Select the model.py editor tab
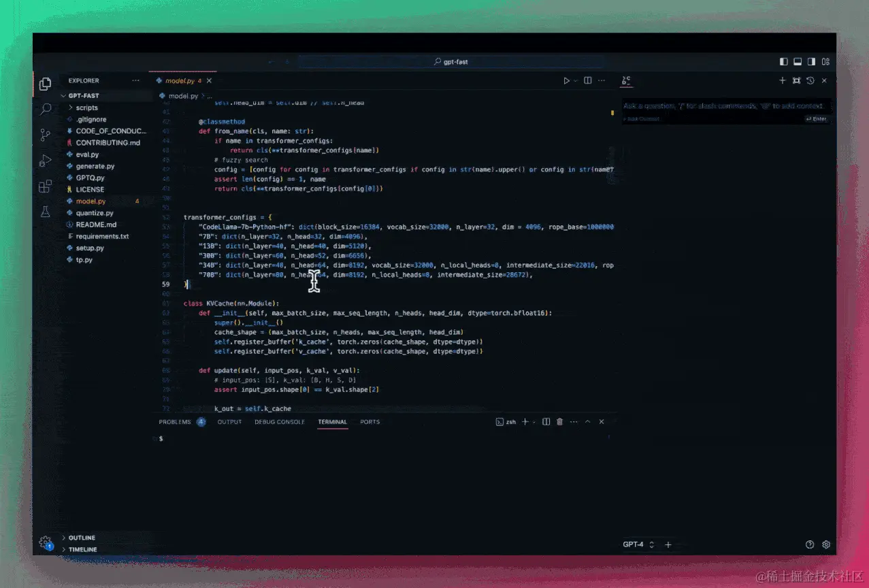Image resolution: width=869 pixels, height=588 pixels. 182,81
